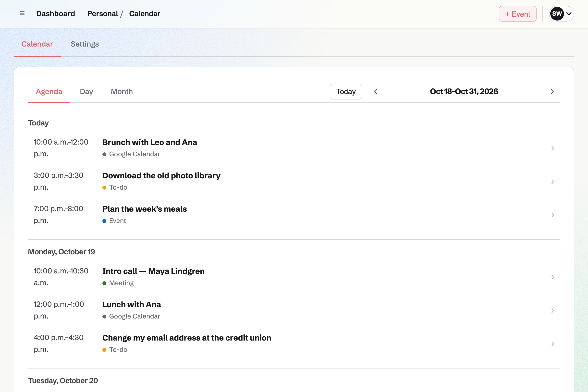Open Plan the week's meals event
This screenshot has width=588, height=392.
(294, 215)
